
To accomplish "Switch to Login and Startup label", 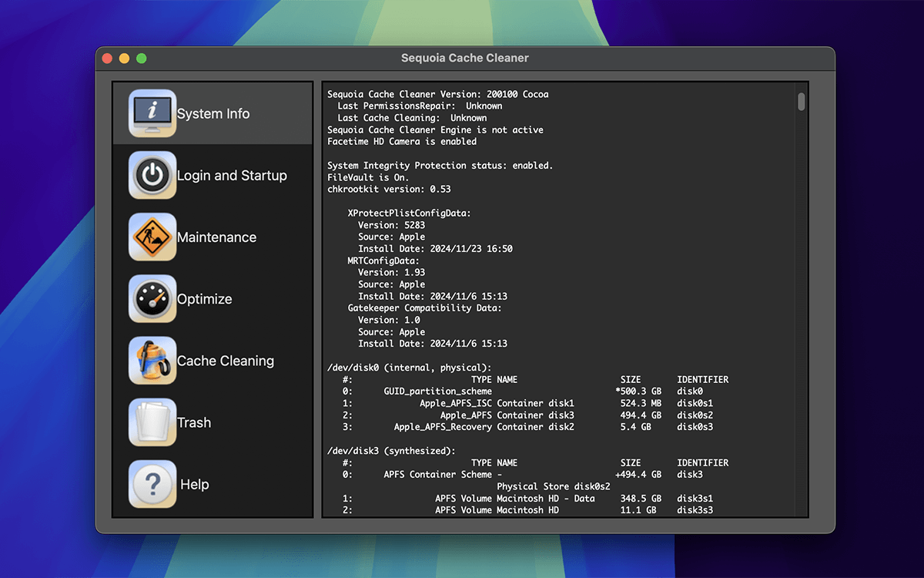I will tap(232, 176).
